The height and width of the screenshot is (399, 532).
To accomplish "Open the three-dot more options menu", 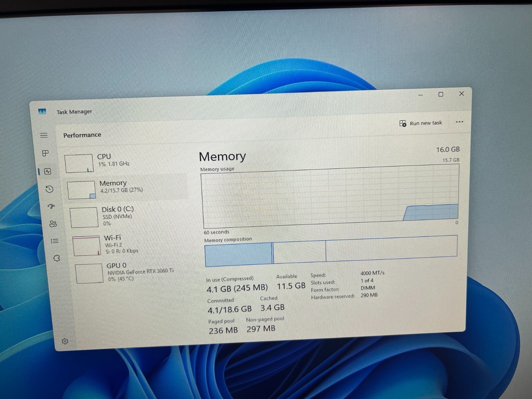I will tap(460, 122).
